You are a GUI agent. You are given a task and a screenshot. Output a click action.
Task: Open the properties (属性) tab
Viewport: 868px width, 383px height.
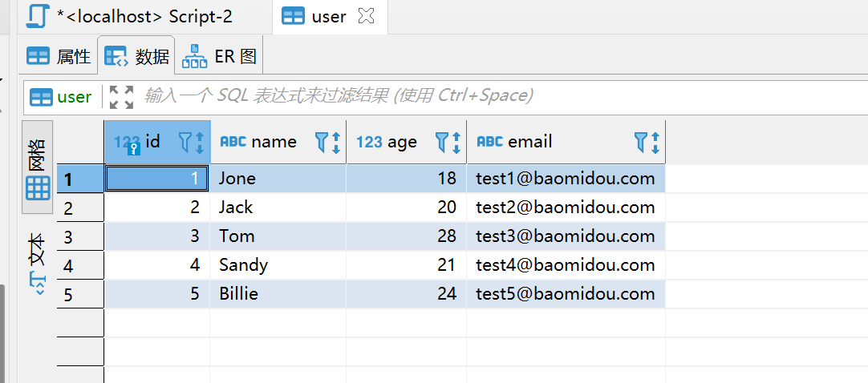click(59, 56)
